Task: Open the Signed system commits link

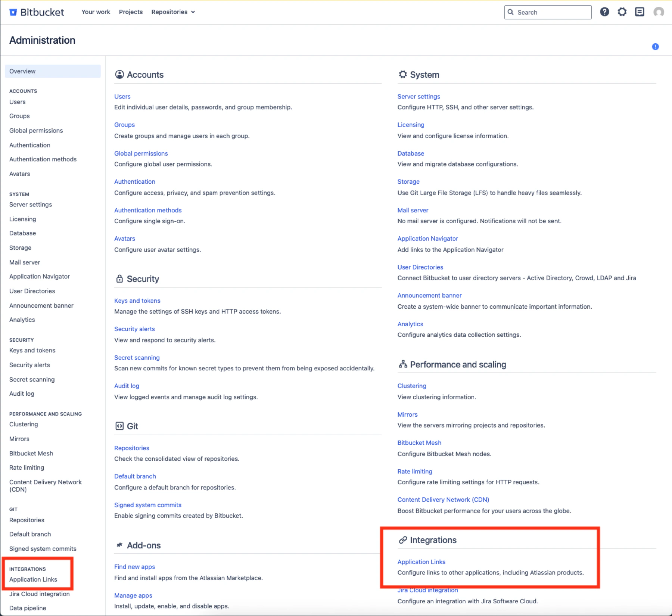Action: pyautogui.click(x=147, y=505)
